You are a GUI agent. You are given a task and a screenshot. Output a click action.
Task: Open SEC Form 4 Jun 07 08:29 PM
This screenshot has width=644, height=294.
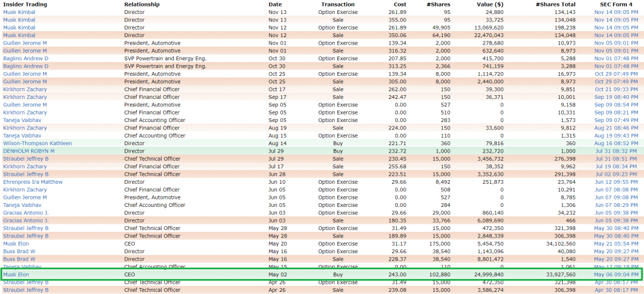[617, 205]
